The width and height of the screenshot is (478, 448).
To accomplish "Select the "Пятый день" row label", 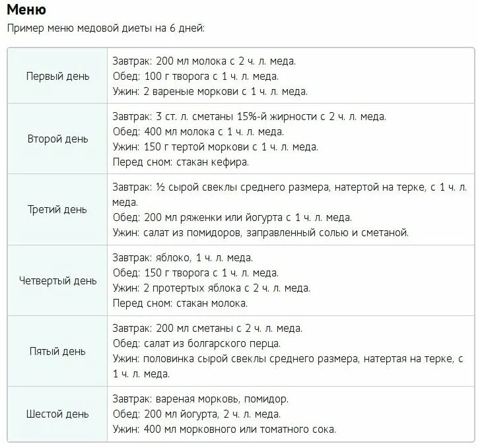I will click(57, 351).
